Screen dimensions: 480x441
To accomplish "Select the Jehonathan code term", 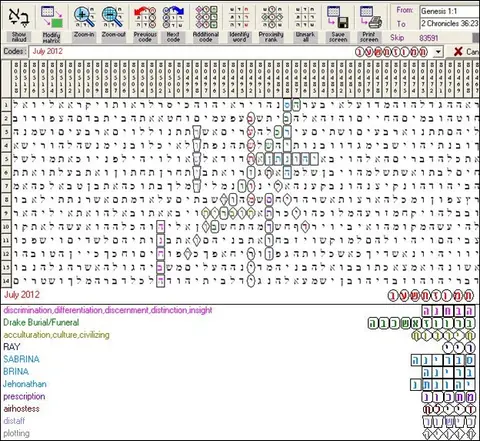I will 25,384.
